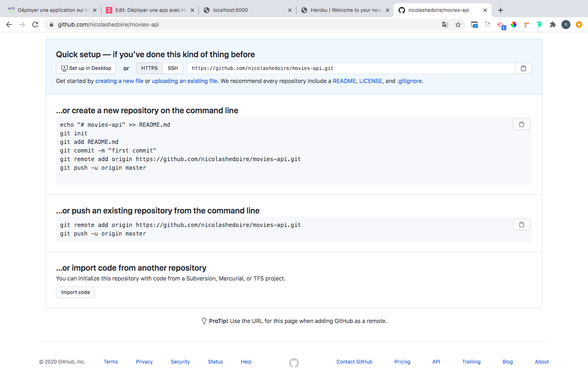Open uploading an existing file link
Viewport: 588px width, 368px height.
coord(185,81)
